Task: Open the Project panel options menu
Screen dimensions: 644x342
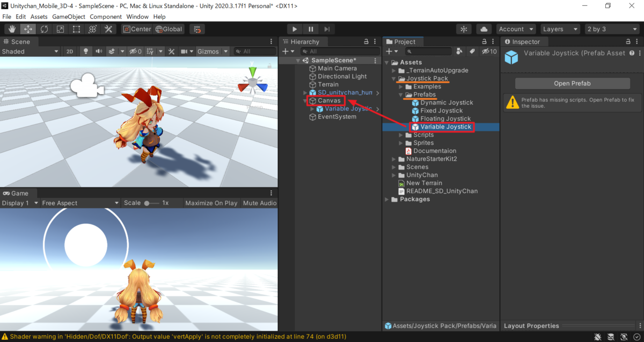Action: pyautogui.click(x=493, y=41)
